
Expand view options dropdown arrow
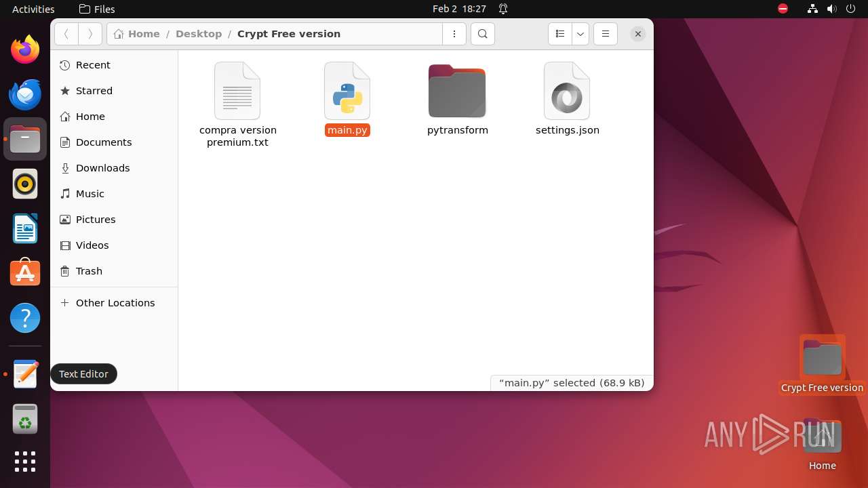580,34
